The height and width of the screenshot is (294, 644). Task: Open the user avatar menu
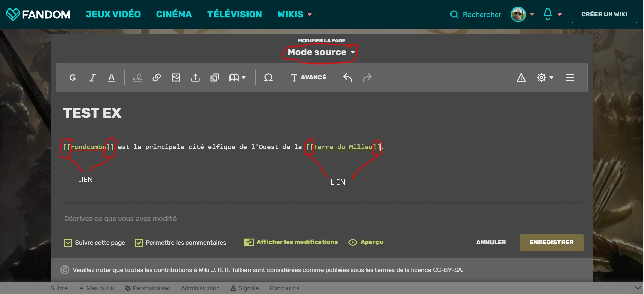[x=522, y=14]
